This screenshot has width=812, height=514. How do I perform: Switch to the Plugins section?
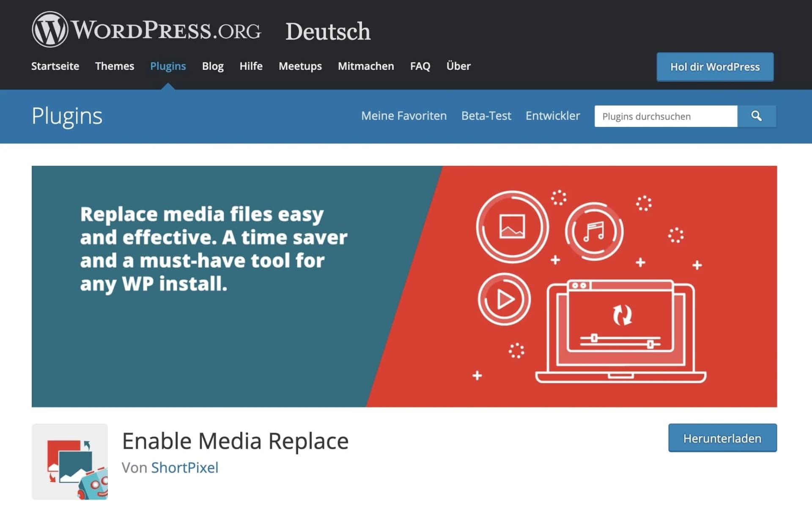tap(167, 66)
